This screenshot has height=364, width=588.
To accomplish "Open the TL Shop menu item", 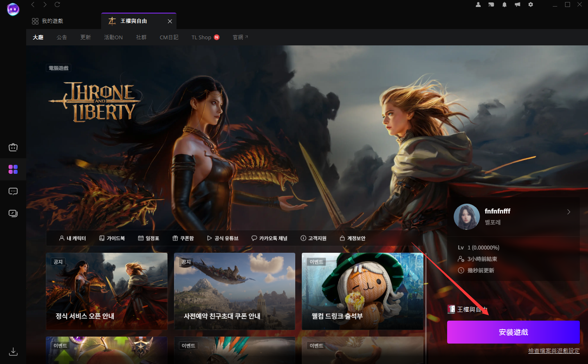I will (201, 37).
